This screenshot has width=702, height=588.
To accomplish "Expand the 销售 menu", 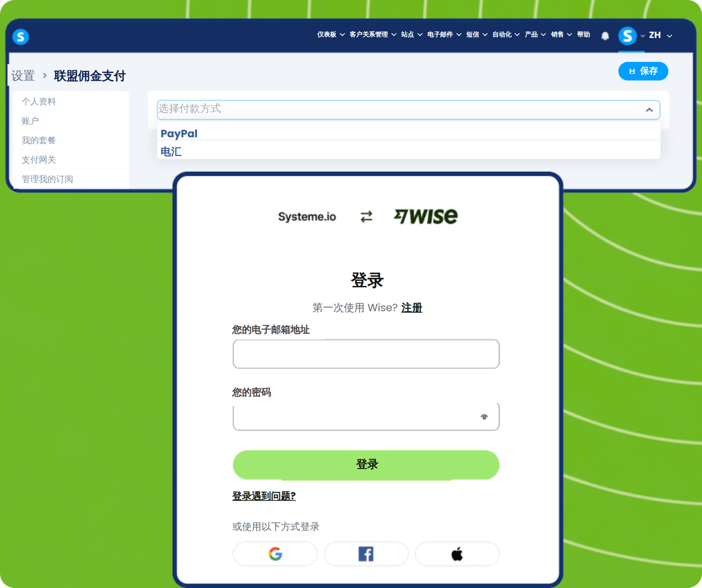I will [561, 35].
